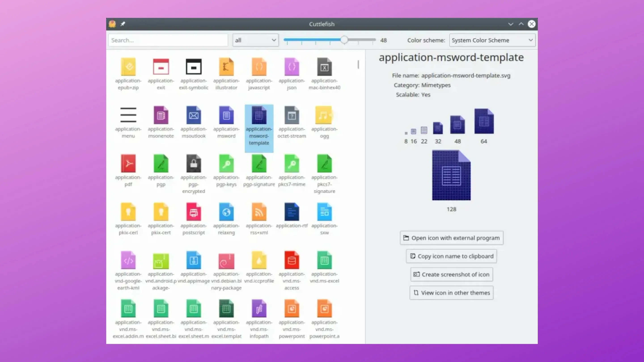
Task: Select the application-pgp-keys icon
Action: (x=226, y=163)
